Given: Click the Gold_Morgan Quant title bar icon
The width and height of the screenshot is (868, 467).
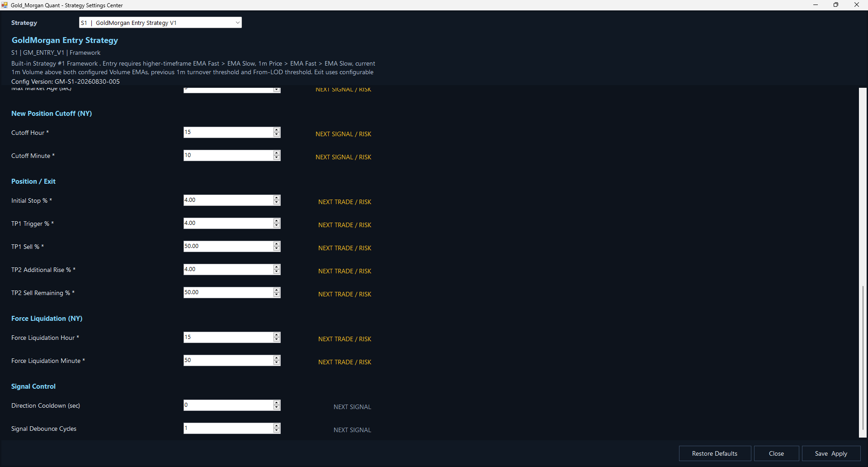Looking at the screenshot, I should pos(5,5).
